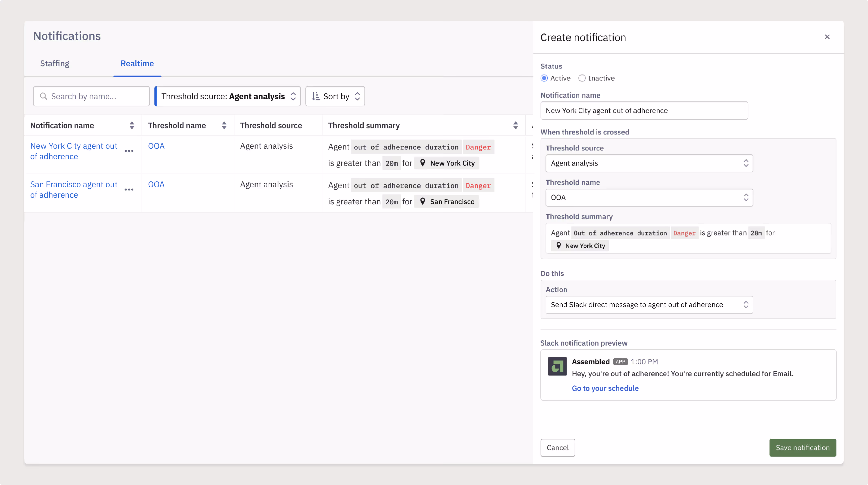Open the Sort by dropdown

(335, 96)
